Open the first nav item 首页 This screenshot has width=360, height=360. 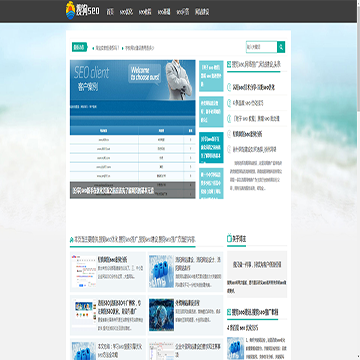click(x=110, y=12)
